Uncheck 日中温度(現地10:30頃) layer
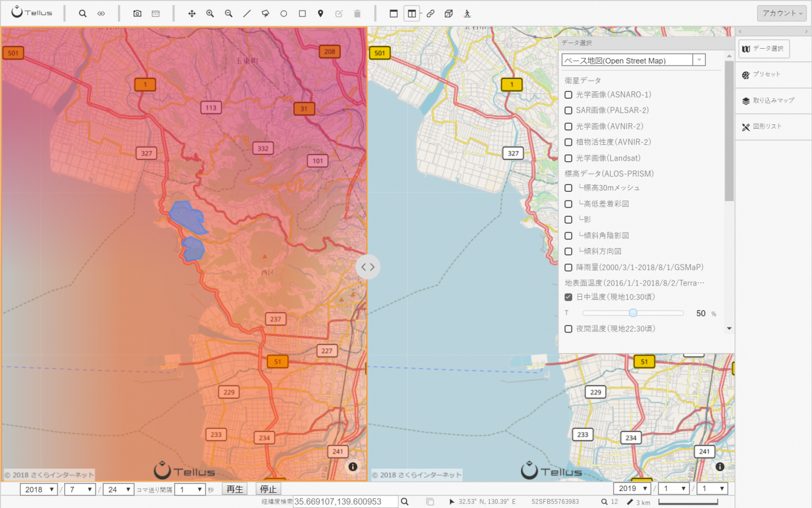This screenshot has width=812, height=508. point(568,297)
